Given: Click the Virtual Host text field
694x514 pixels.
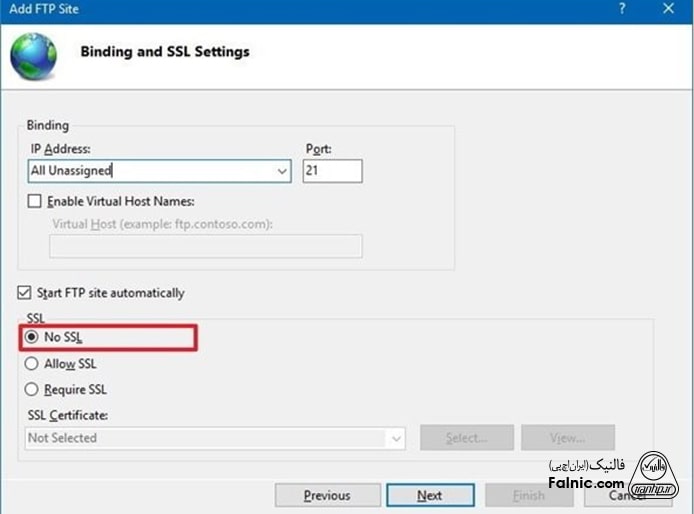Looking at the screenshot, I should tap(205, 246).
